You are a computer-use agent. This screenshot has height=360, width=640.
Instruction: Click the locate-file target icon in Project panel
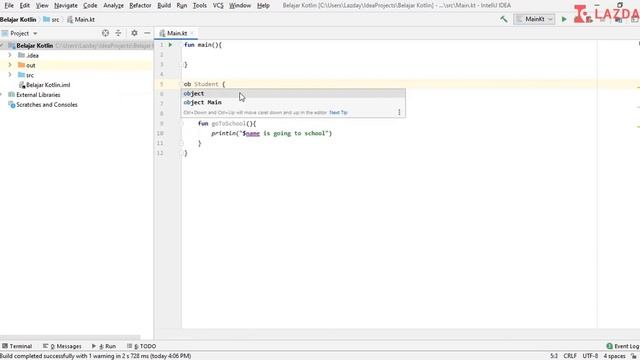[105, 33]
